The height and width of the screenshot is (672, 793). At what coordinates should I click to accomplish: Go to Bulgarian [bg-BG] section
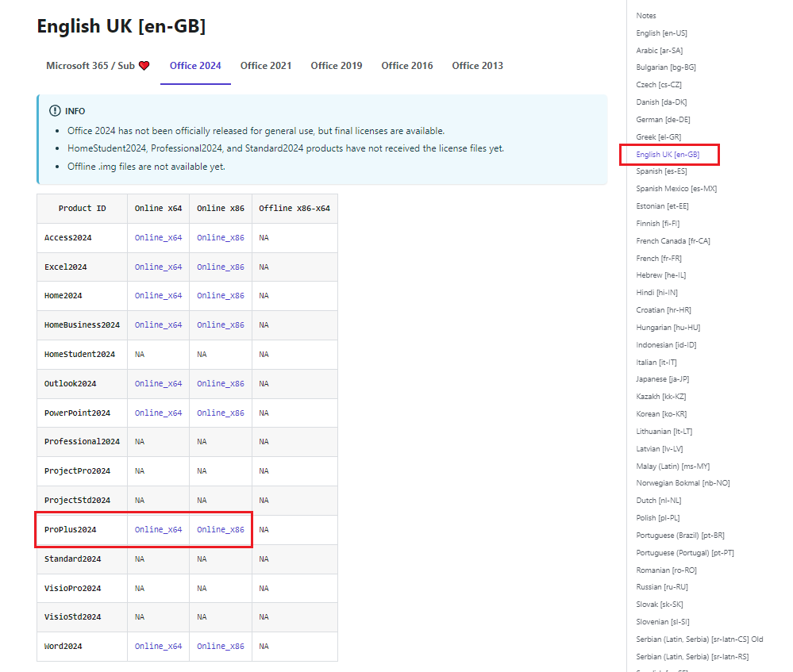(666, 67)
